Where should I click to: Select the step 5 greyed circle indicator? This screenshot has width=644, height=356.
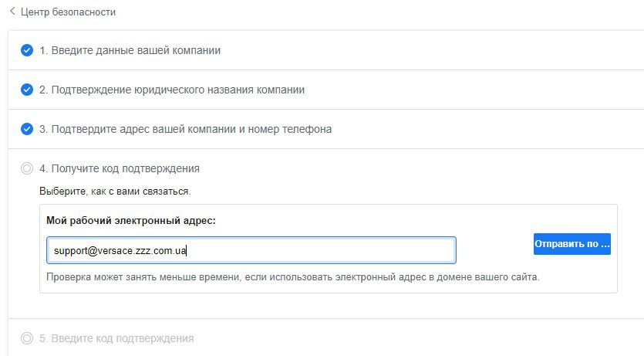coord(27,338)
